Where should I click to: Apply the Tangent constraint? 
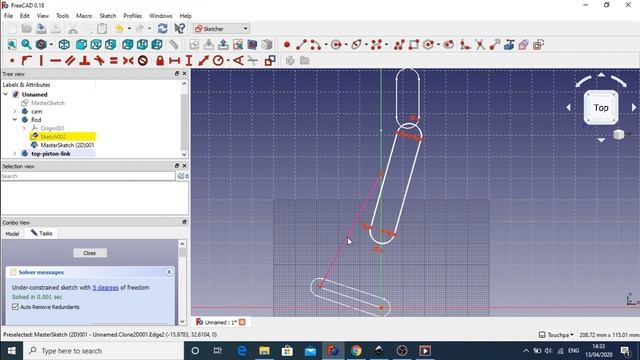(x=99, y=61)
